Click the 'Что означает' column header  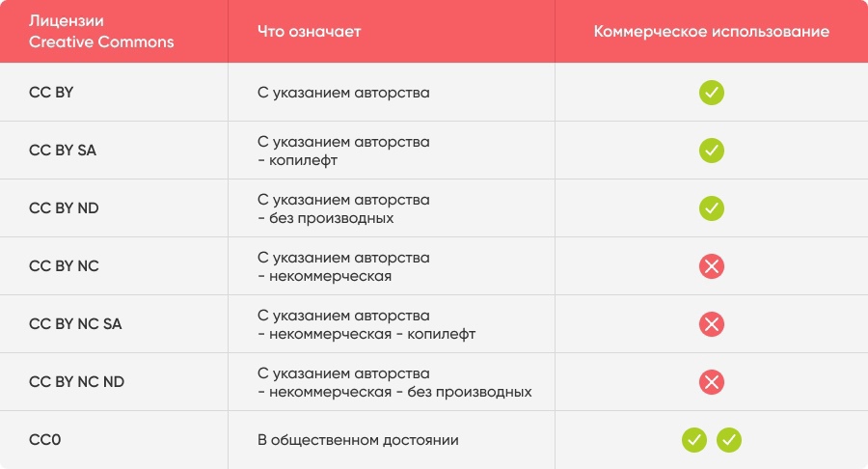click(309, 32)
